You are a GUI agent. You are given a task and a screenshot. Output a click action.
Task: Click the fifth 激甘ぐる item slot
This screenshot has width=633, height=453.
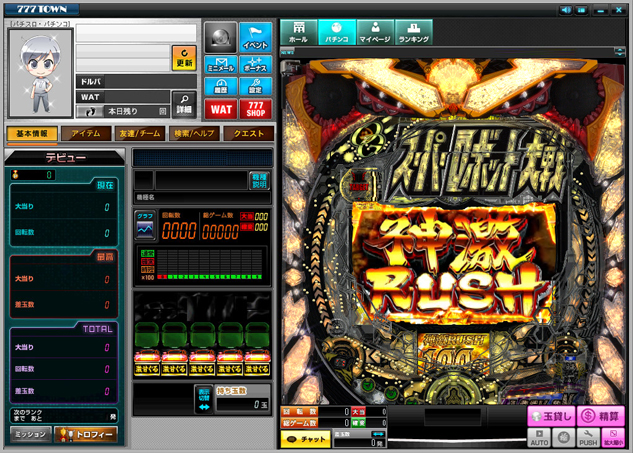click(x=257, y=348)
